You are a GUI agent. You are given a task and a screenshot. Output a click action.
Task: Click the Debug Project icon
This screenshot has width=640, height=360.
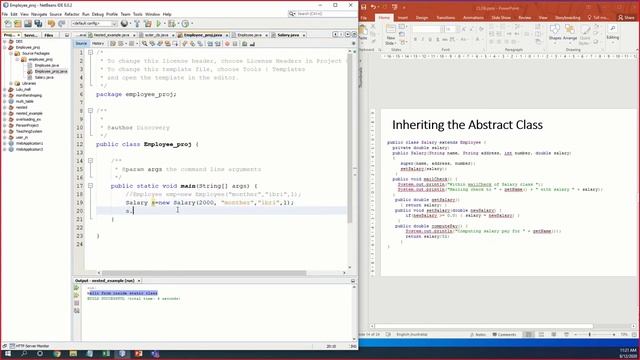(x=172, y=24)
